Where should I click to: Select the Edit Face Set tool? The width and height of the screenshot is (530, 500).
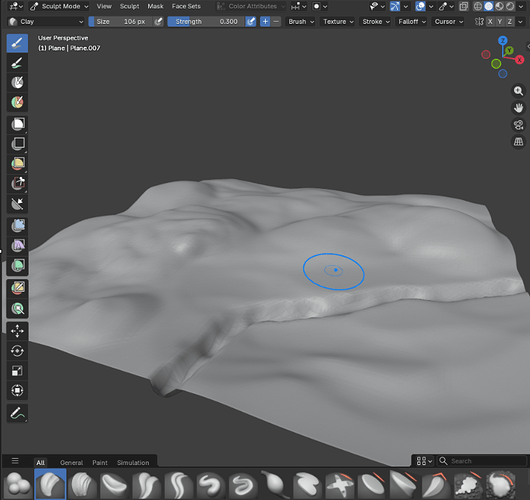point(17,288)
